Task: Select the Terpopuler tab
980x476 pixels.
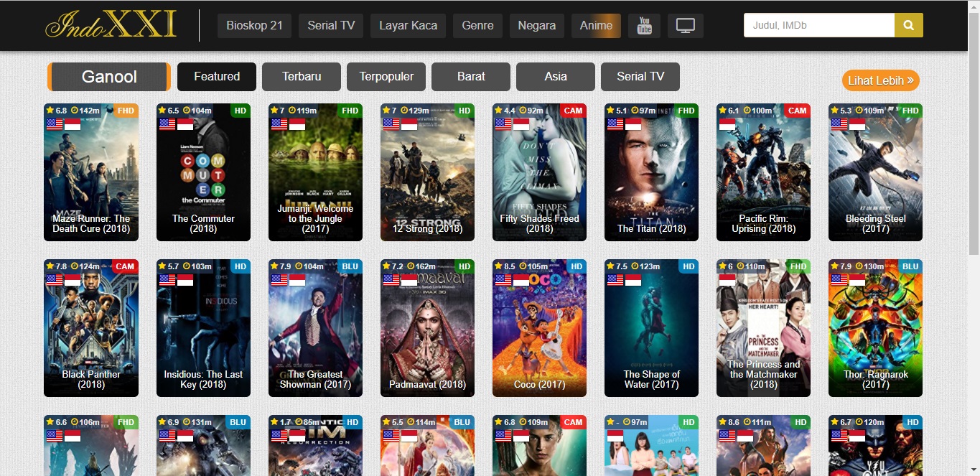Action: [386, 77]
